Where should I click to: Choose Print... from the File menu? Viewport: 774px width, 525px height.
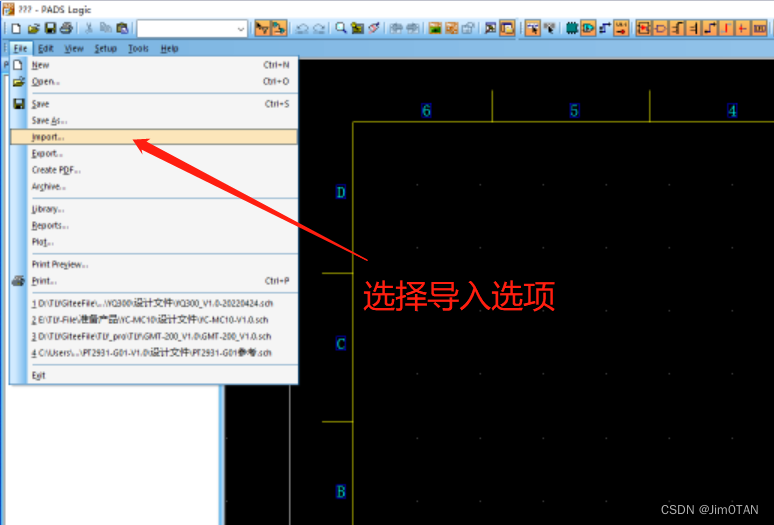[x=154, y=281]
